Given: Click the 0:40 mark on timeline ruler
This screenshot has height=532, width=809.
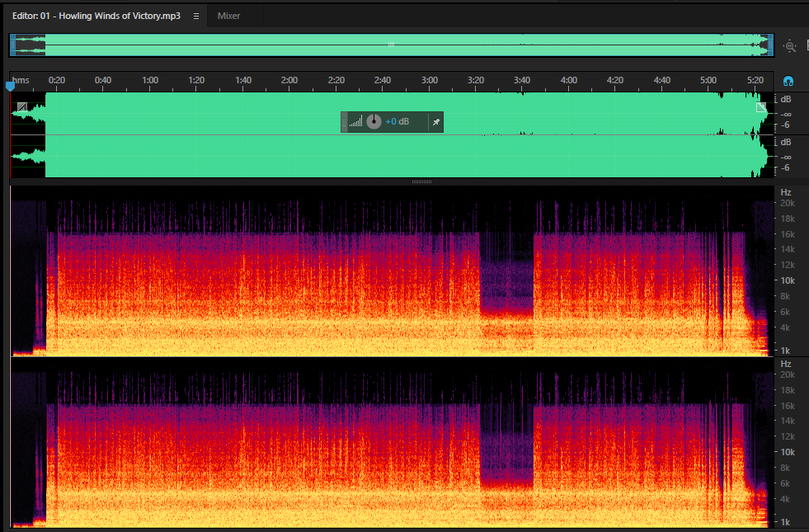Looking at the screenshot, I should tap(103, 80).
